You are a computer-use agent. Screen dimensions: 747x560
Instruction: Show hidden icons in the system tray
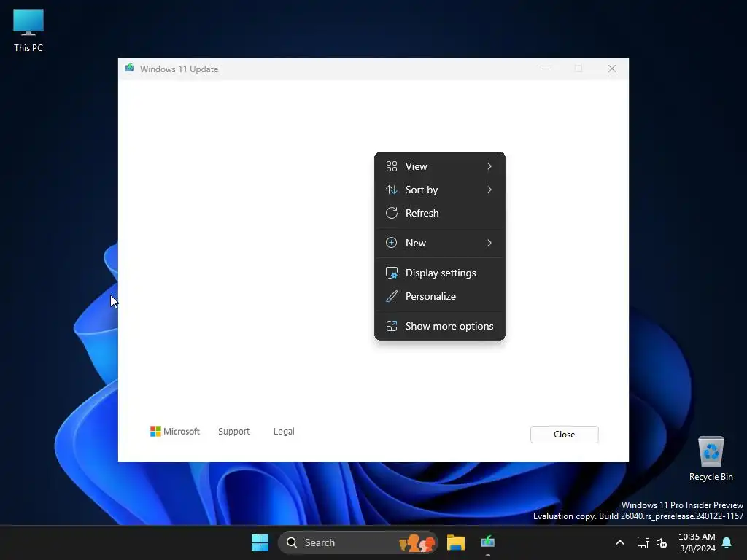pos(620,542)
